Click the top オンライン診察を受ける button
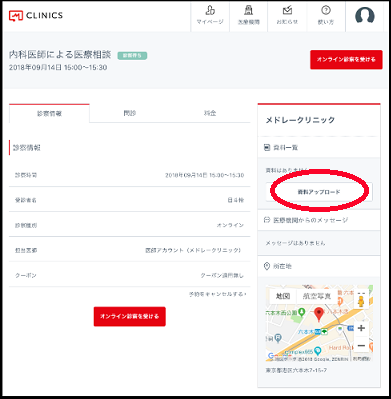This screenshot has width=391, height=399. coord(346,60)
